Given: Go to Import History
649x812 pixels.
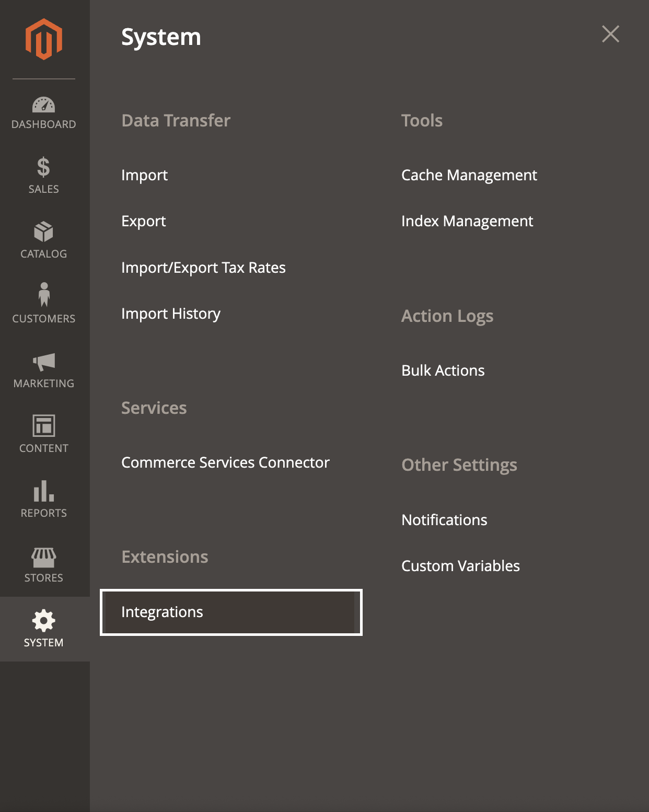Looking at the screenshot, I should (170, 314).
